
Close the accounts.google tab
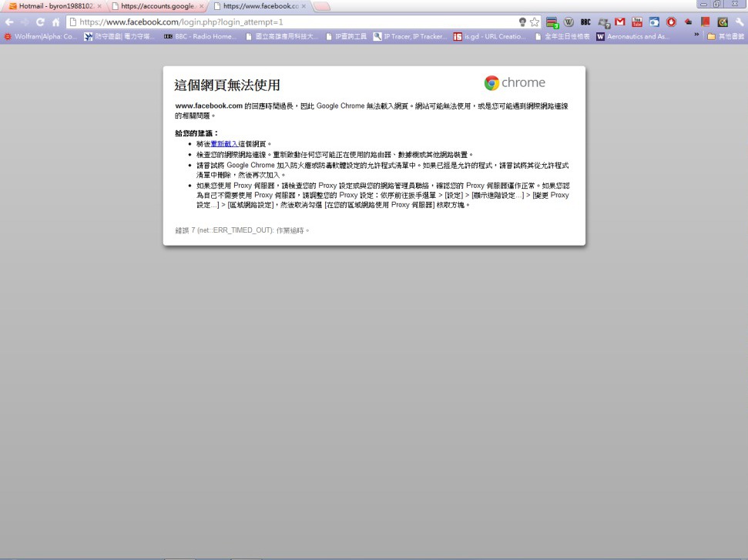[201, 6]
